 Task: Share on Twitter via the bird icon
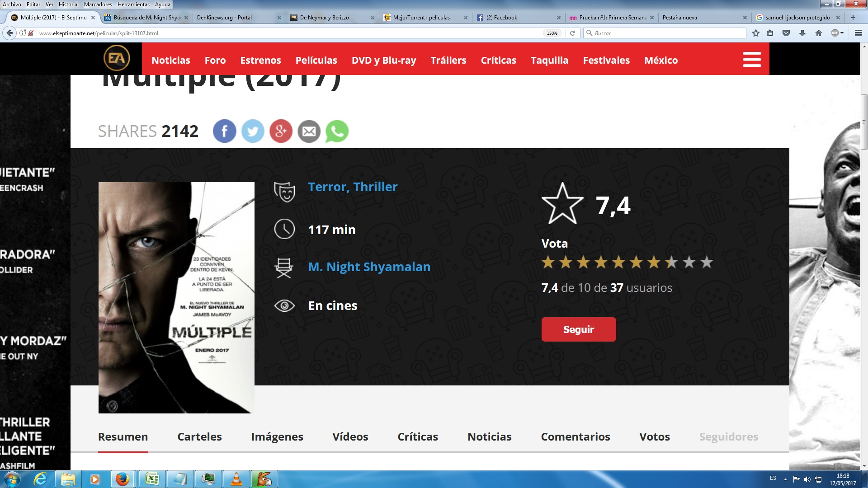pyautogui.click(x=253, y=131)
